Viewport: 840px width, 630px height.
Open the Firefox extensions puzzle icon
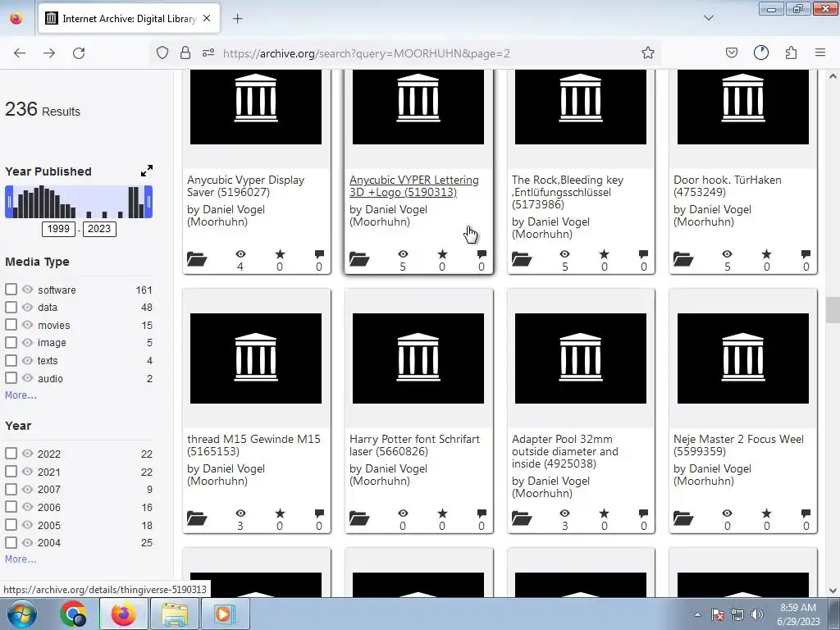791,52
